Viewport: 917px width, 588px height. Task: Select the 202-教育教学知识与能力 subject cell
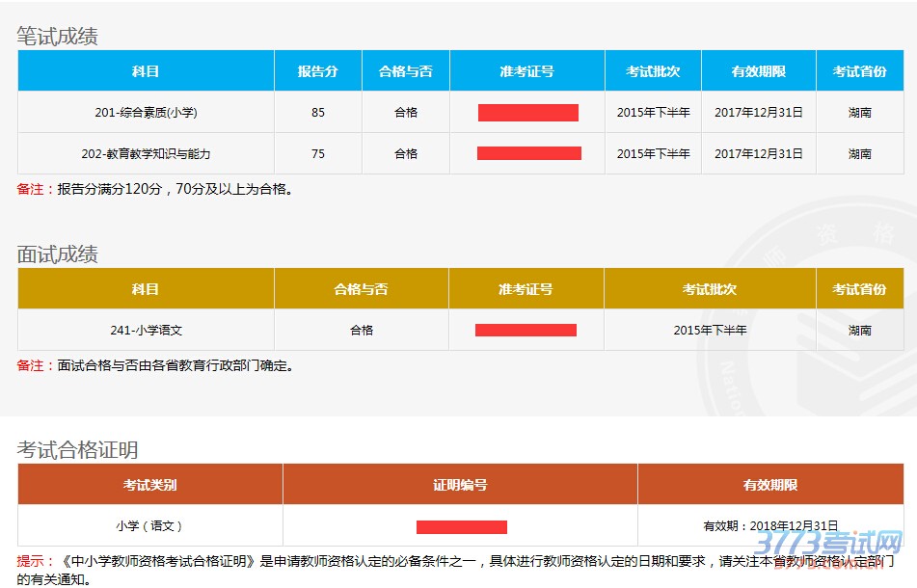[146, 154]
